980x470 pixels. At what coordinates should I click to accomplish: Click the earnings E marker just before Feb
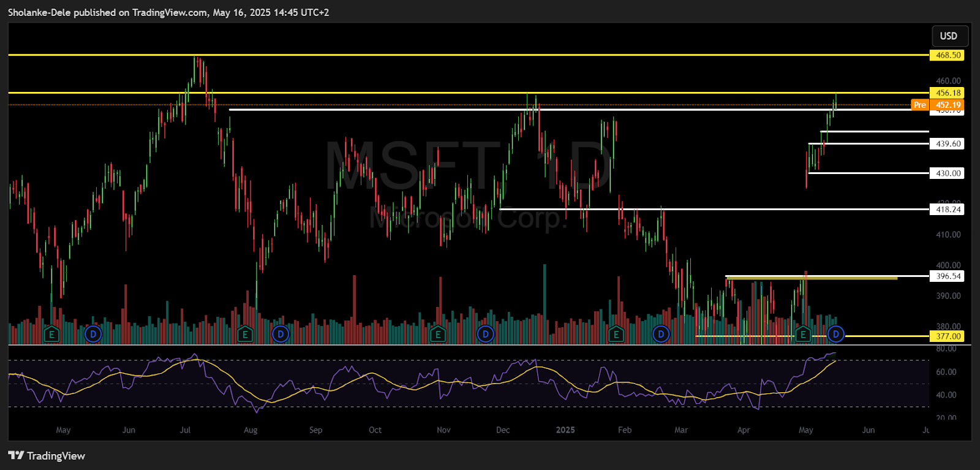pyautogui.click(x=616, y=335)
